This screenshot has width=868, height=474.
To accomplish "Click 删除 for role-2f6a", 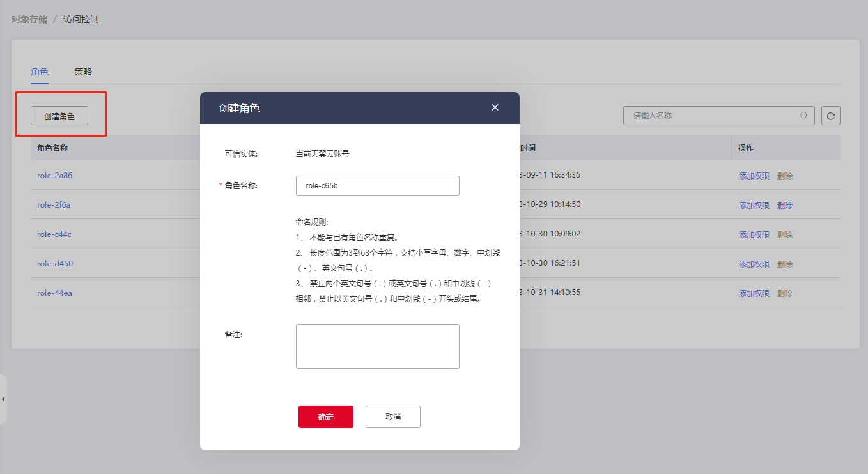I will 784,204.
